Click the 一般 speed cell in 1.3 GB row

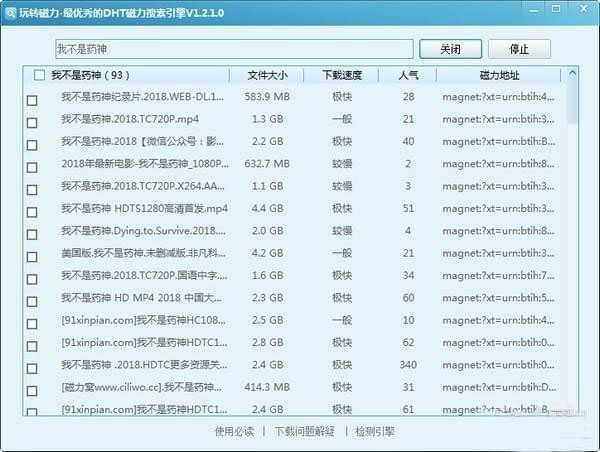[x=342, y=119]
